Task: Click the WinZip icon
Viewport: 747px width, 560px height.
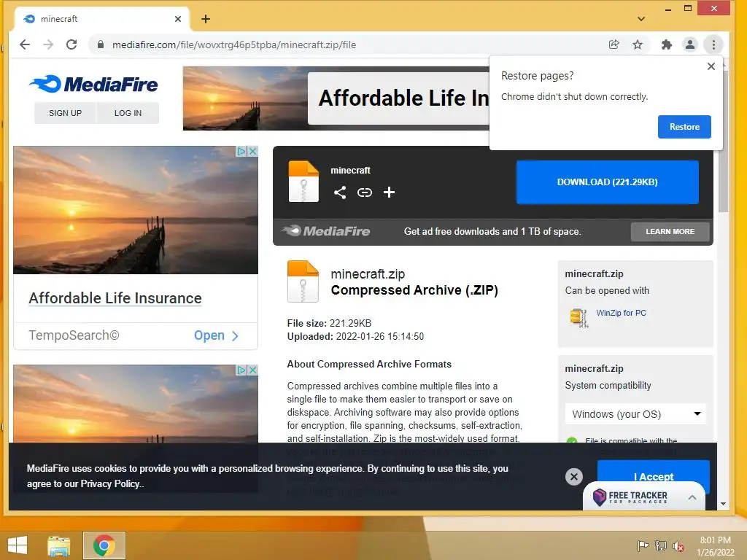Action: (x=578, y=317)
